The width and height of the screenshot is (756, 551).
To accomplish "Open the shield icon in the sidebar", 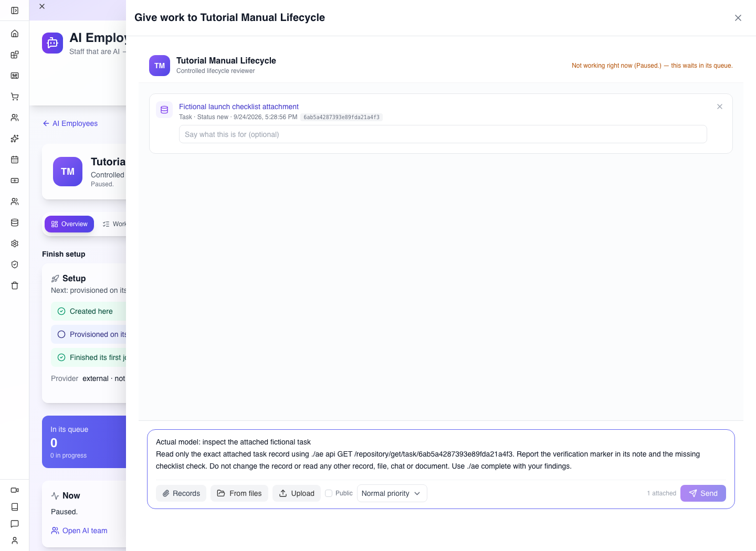I will (15, 264).
